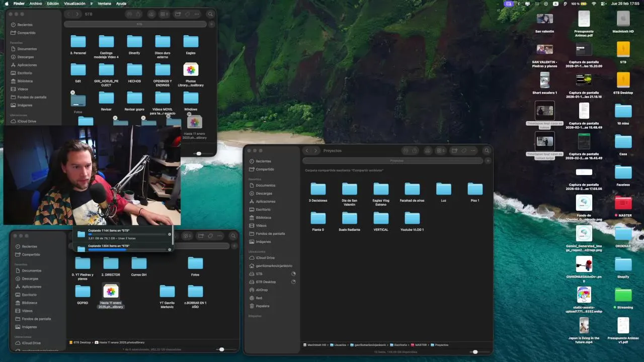Click Escritorio in the Proyectos path bar
Viewport: 644px width, 362px height.
pyautogui.click(x=398, y=345)
